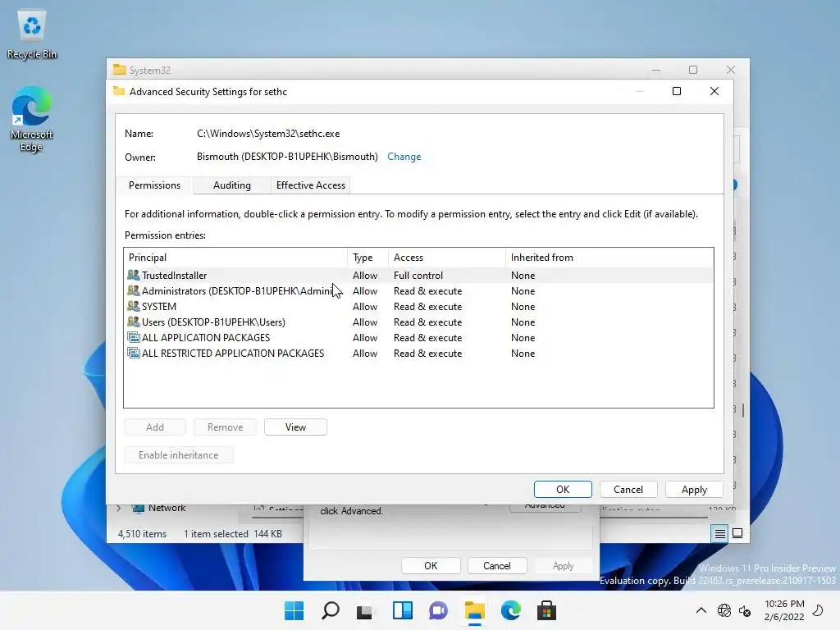Sort entries by Inherited from column header
Image resolution: width=840 pixels, height=630 pixels.
pyautogui.click(x=609, y=258)
